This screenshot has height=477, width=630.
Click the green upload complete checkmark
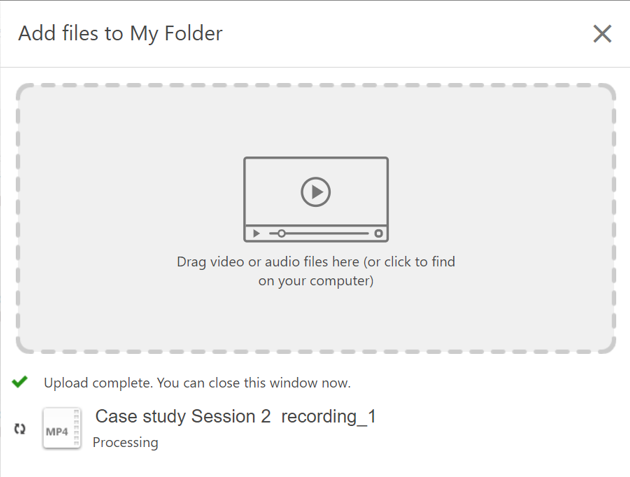20,382
